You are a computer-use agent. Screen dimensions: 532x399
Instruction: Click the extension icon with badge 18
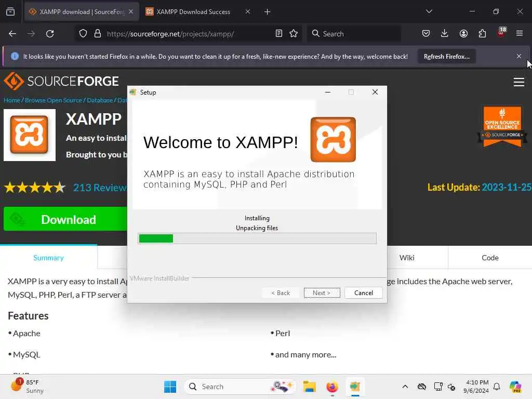(x=501, y=33)
